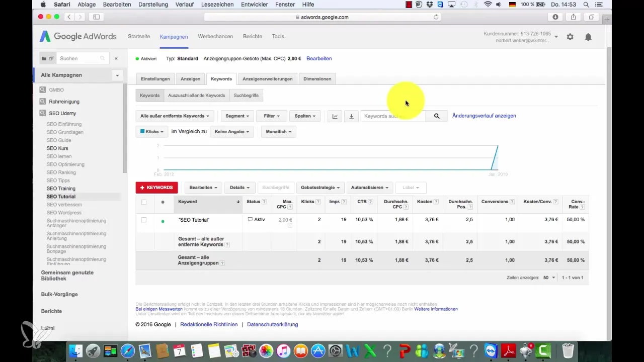
Task: Expand the Alle Kampagnen dropdown arrow
Action: (117, 75)
